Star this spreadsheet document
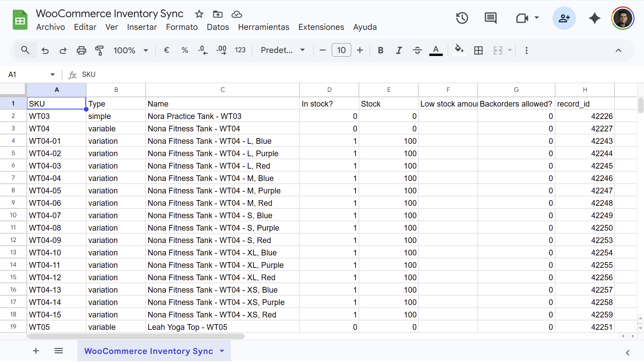 coord(199,14)
